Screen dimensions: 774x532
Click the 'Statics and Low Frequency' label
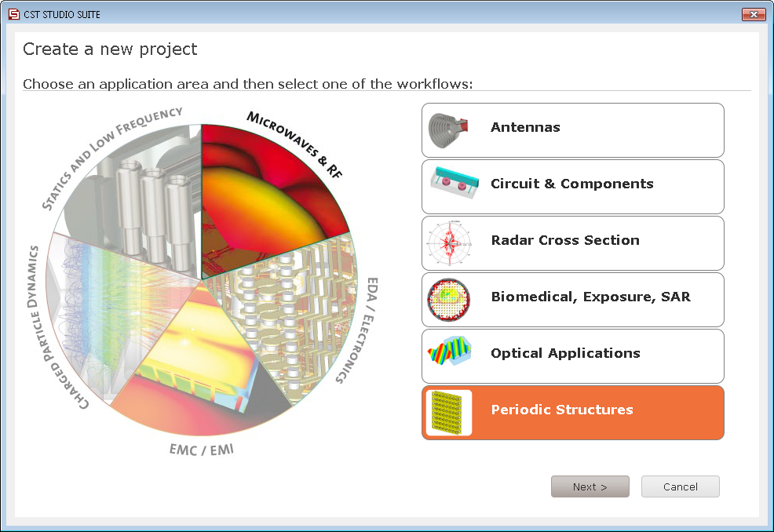click(111, 158)
